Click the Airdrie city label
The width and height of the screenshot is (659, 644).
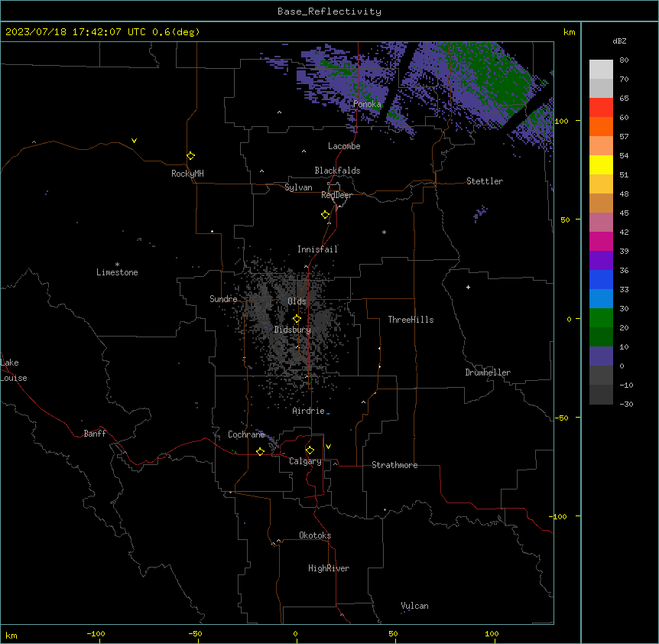(309, 411)
